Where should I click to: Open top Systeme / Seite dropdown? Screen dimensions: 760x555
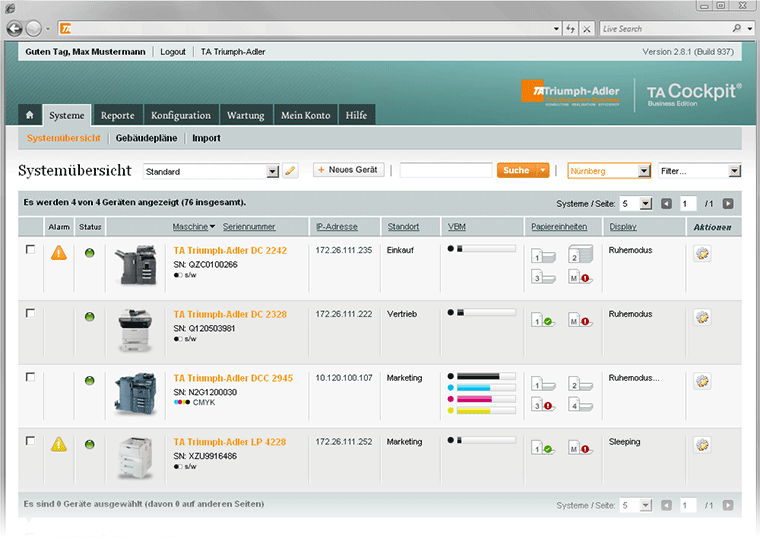point(646,204)
